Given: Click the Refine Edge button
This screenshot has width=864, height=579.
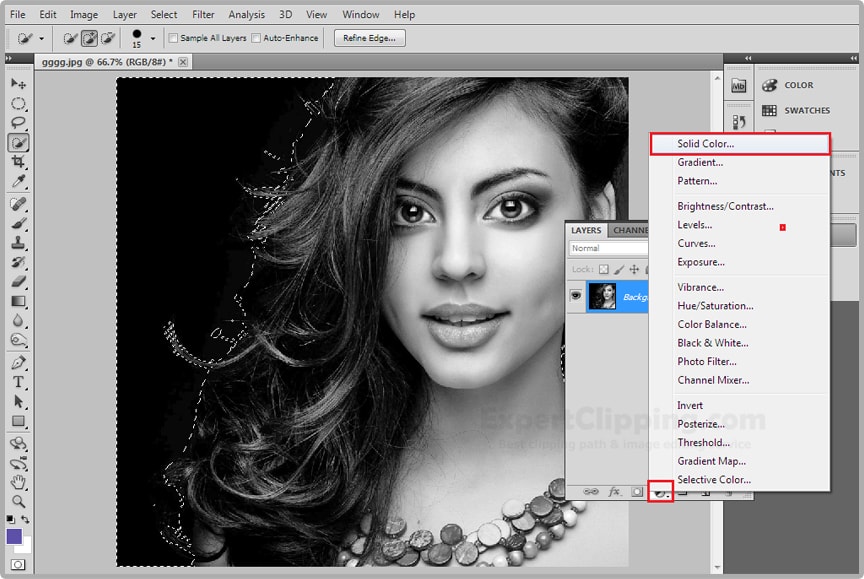Looking at the screenshot, I should pos(369,38).
